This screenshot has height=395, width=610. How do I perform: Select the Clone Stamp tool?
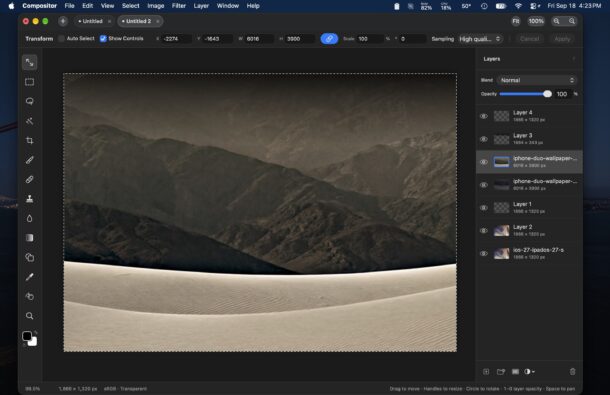click(x=30, y=199)
